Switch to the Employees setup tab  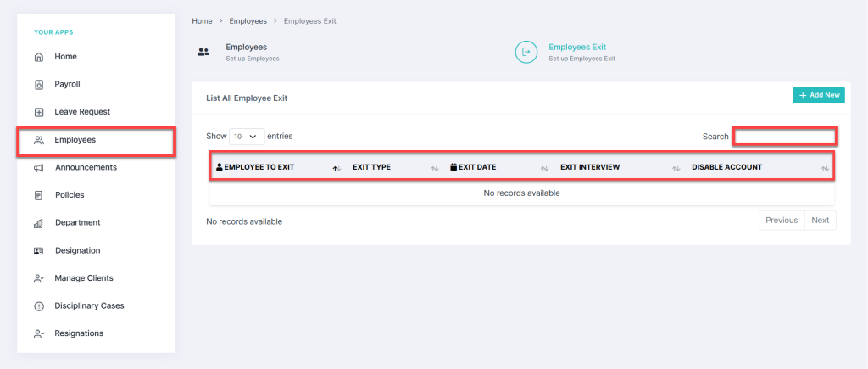tap(246, 53)
